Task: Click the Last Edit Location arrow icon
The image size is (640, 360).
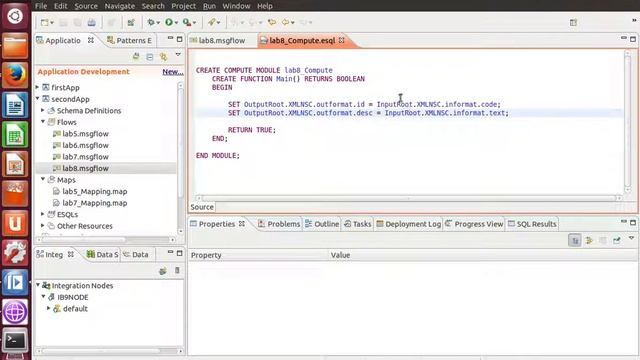Action: click(x=272, y=22)
